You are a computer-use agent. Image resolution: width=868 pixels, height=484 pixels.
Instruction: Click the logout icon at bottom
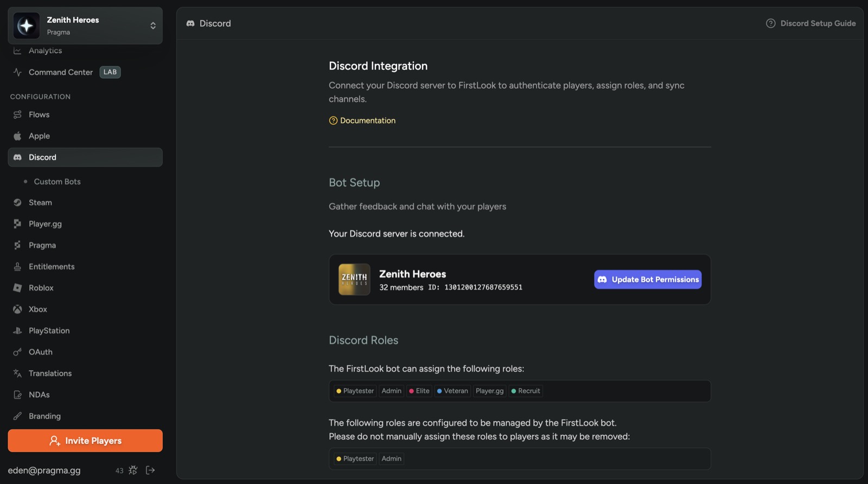150,470
